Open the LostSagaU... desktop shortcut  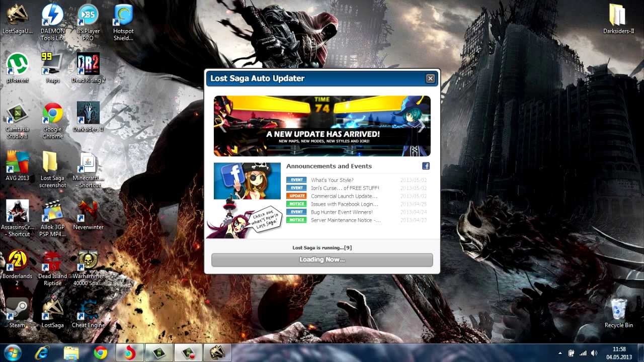click(x=18, y=19)
